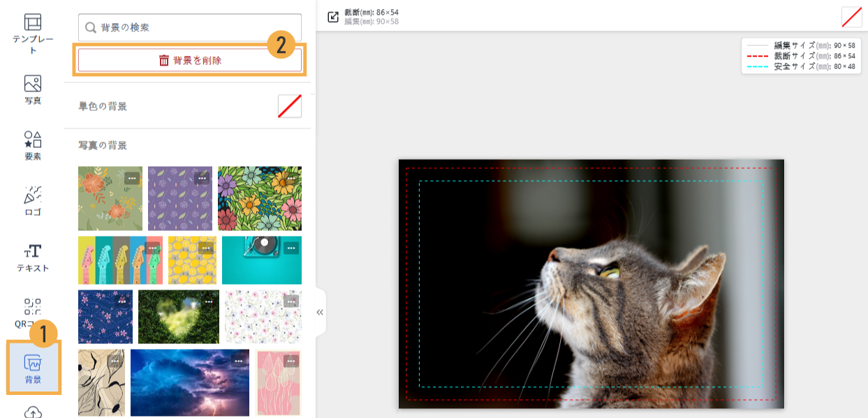Open the Logo (ロゴ) panel
This screenshot has width=868, height=418.
pyautogui.click(x=33, y=202)
